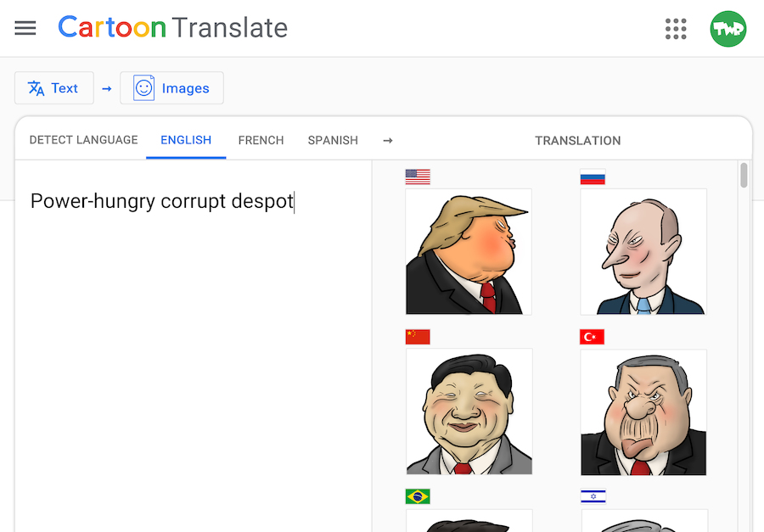Select the Text translation mode button
The width and height of the screenshot is (764, 532).
click(54, 88)
